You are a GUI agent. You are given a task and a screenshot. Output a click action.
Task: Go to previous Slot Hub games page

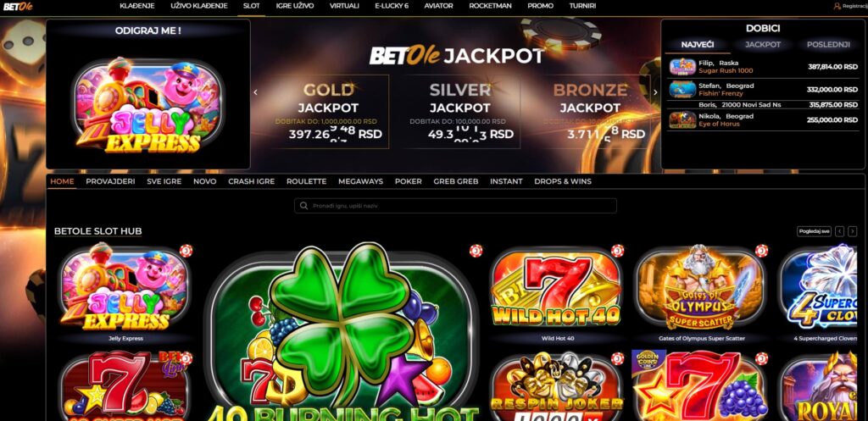pos(840,231)
